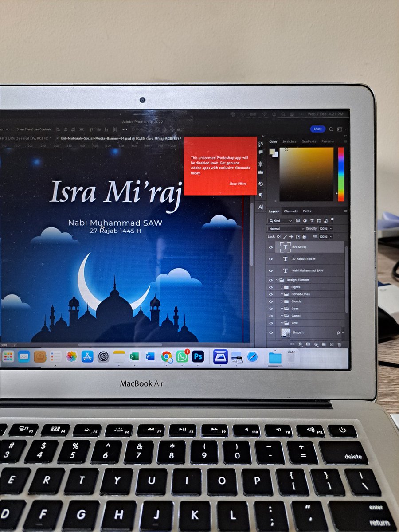The width and height of the screenshot is (399, 532).
Task: Create a new layer plus icon
Action: [332, 344]
